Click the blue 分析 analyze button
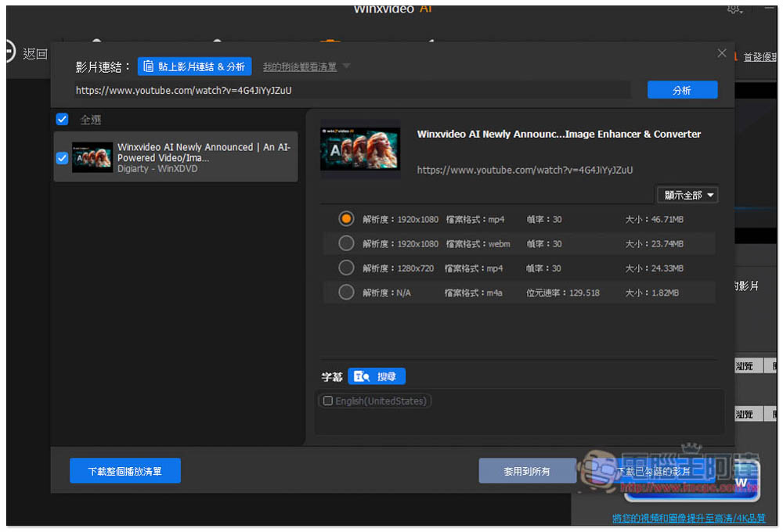The image size is (783, 532). [x=682, y=90]
